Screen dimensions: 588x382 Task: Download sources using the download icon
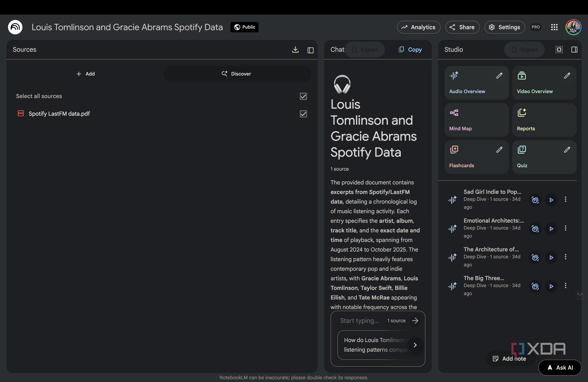295,50
